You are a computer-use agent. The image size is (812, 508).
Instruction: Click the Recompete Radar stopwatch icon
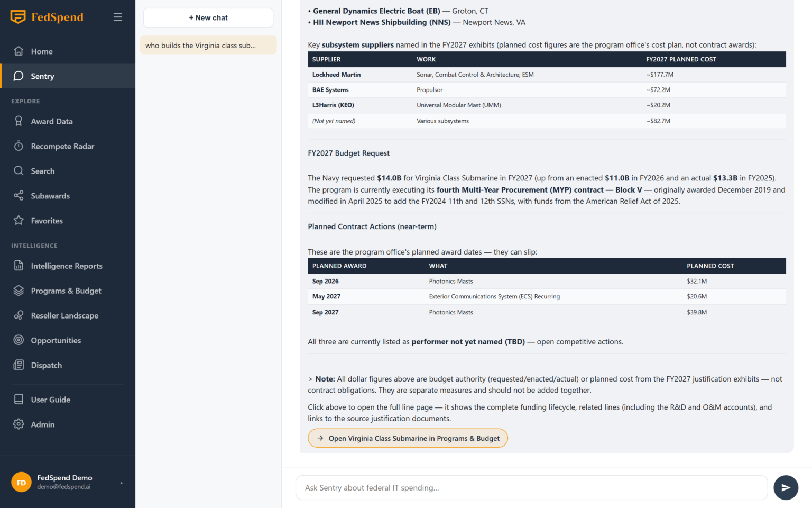pos(19,146)
